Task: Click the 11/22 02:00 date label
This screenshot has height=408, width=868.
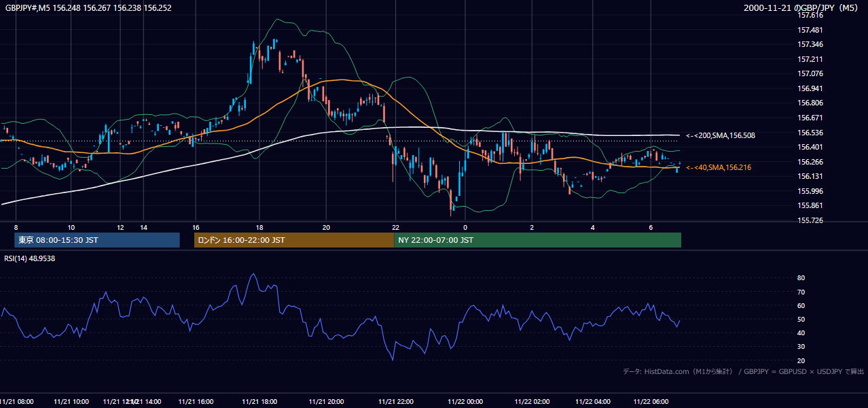Action: [532, 402]
